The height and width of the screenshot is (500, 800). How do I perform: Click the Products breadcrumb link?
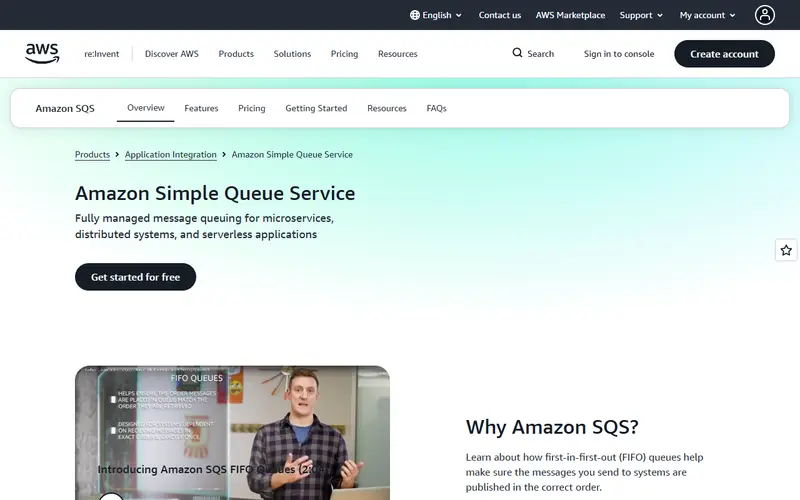pos(92,155)
